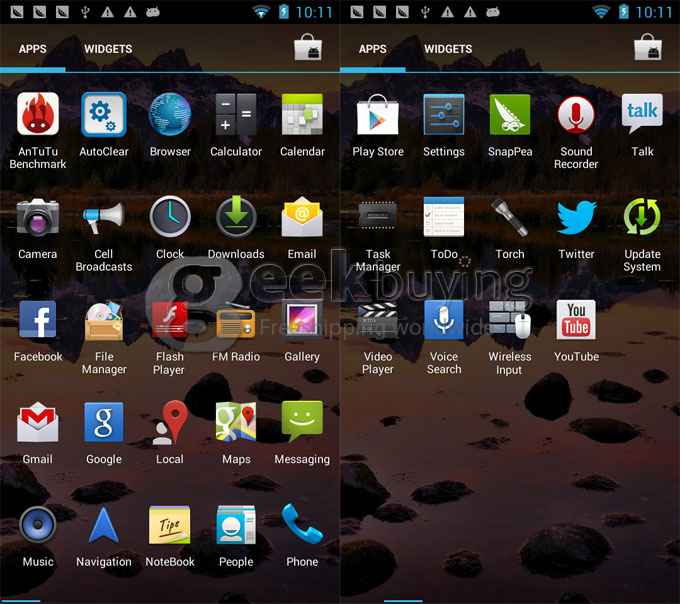Turn on the Torch app
The width and height of the screenshot is (680, 604).
coord(510,216)
